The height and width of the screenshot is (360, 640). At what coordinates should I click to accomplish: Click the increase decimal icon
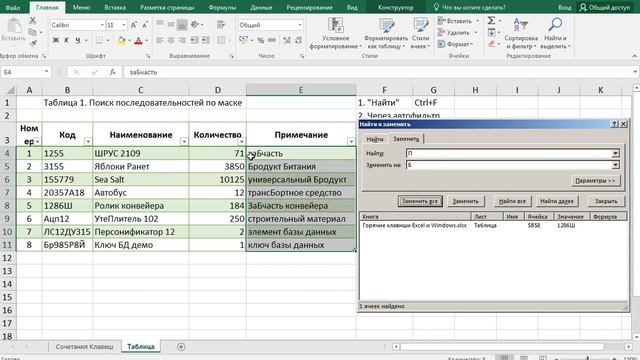[x=287, y=40]
